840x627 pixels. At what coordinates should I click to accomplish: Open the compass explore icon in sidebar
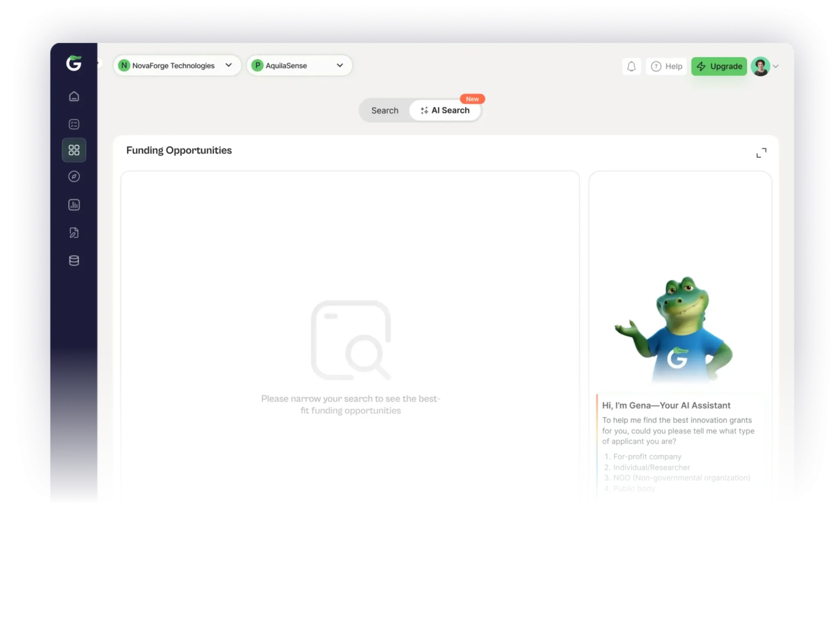tap(74, 177)
